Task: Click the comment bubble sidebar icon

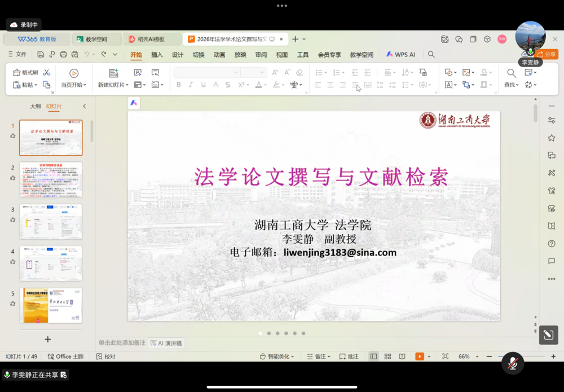Action: click(552, 261)
